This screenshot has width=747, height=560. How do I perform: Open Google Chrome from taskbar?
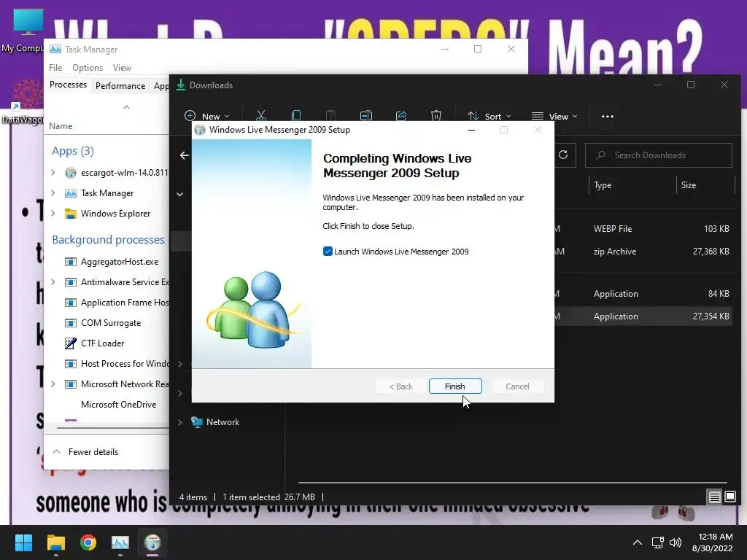(88, 542)
